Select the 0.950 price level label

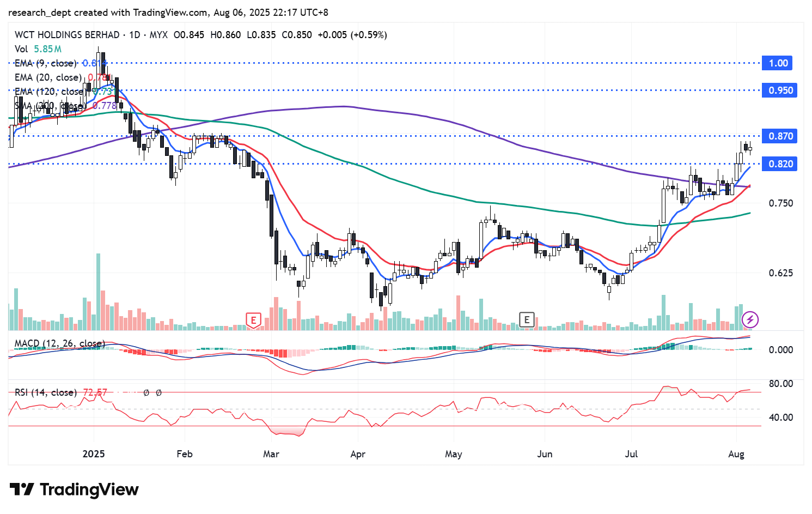pos(780,90)
